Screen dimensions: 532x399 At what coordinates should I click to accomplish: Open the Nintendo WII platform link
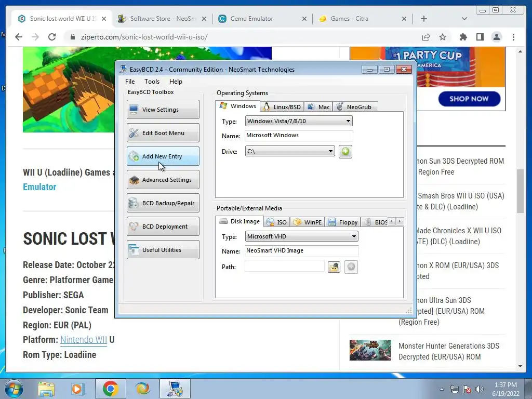[84, 340]
